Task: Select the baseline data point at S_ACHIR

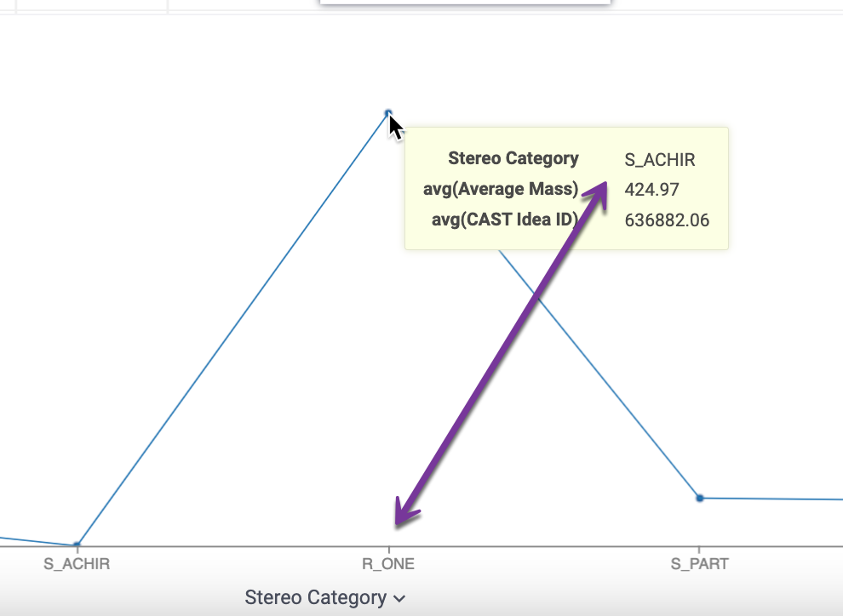Action: tap(77, 543)
